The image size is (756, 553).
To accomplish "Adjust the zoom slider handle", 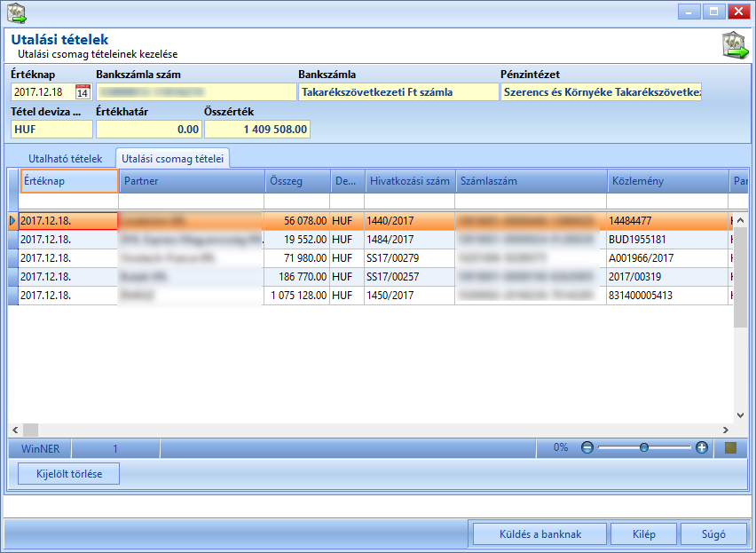I will pos(644,448).
